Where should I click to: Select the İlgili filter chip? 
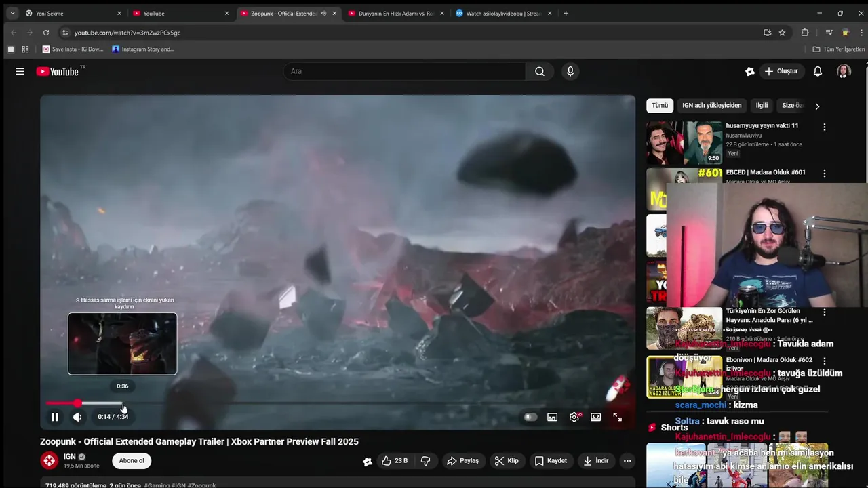coord(762,106)
